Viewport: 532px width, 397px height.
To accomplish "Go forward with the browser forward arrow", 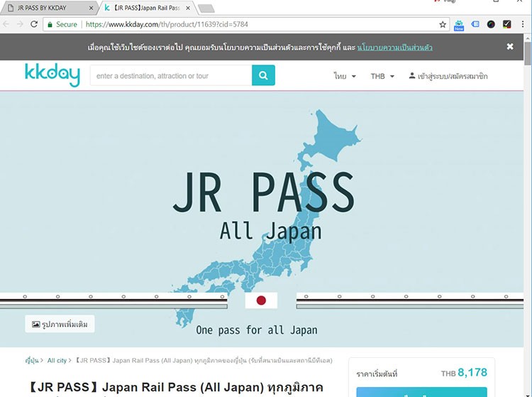I will (20, 24).
